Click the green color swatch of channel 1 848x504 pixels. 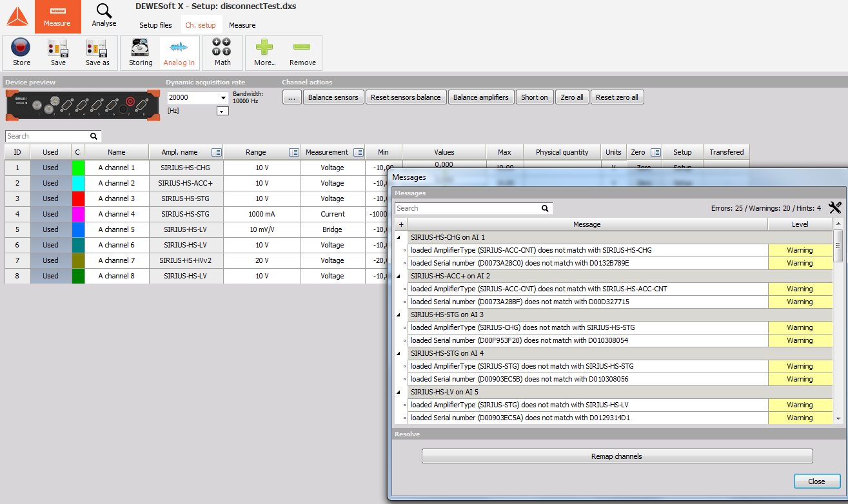coord(78,168)
